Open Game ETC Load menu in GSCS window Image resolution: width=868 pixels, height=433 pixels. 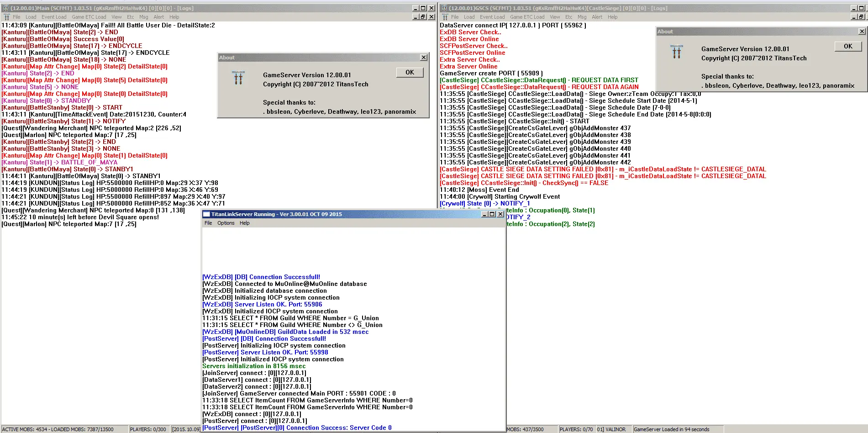click(527, 17)
